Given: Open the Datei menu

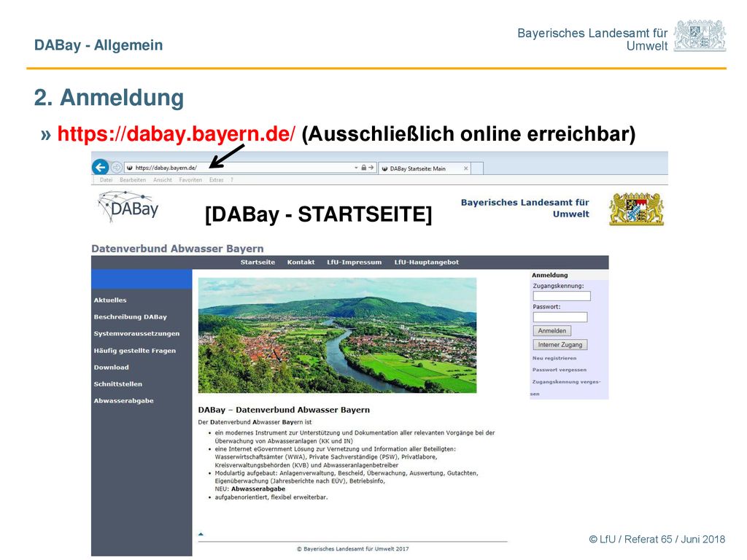Looking at the screenshot, I should point(106,180).
